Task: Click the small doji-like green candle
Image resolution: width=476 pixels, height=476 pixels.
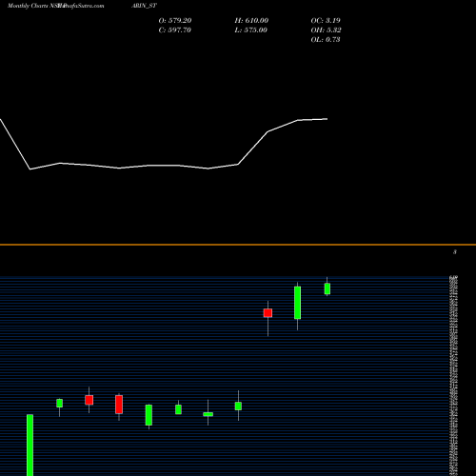Action: coord(208,414)
